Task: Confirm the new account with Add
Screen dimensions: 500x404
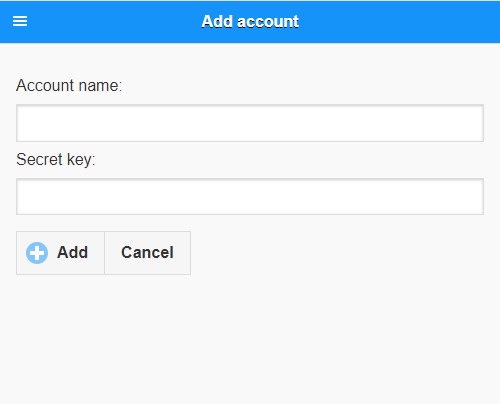Action: coord(60,253)
